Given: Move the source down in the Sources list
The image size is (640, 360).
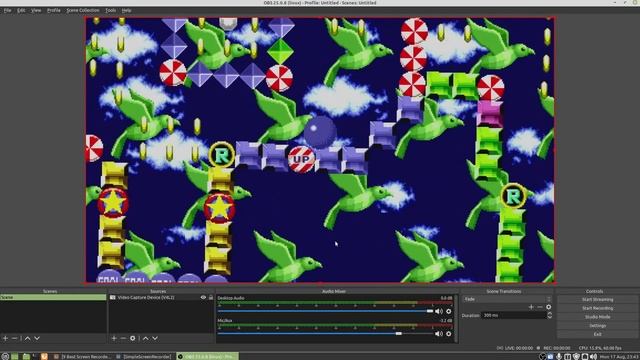Looking at the screenshot, I should click(155, 338).
